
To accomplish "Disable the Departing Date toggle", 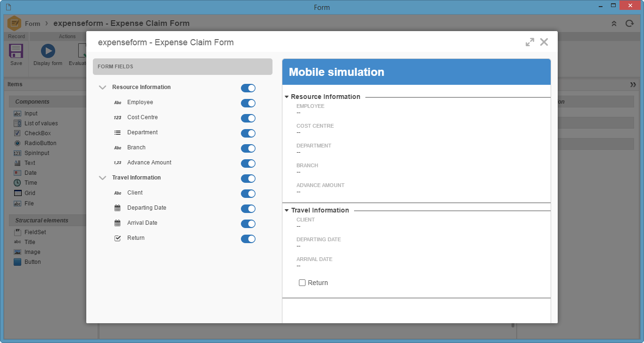I will click(x=248, y=209).
